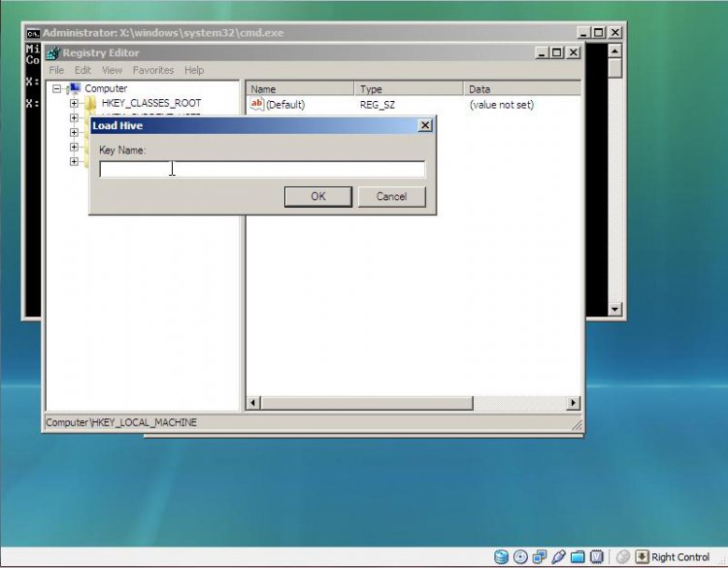Viewport: 728px width, 568px height.
Task: Click the Data column header
Action: tap(522, 88)
